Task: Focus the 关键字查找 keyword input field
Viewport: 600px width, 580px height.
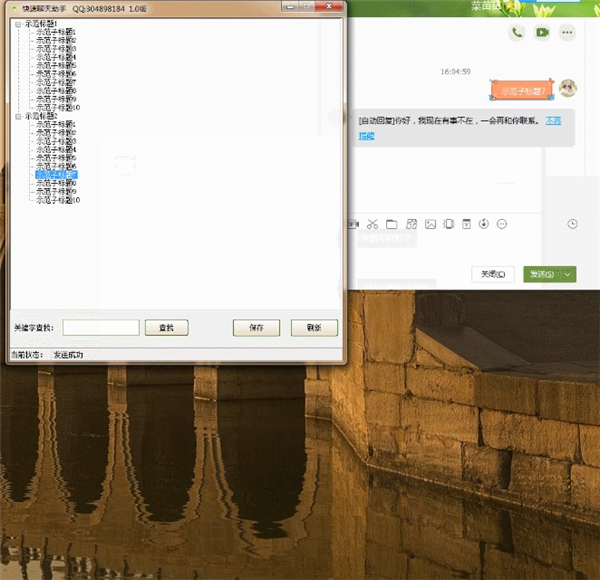Action: (x=101, y=328)
